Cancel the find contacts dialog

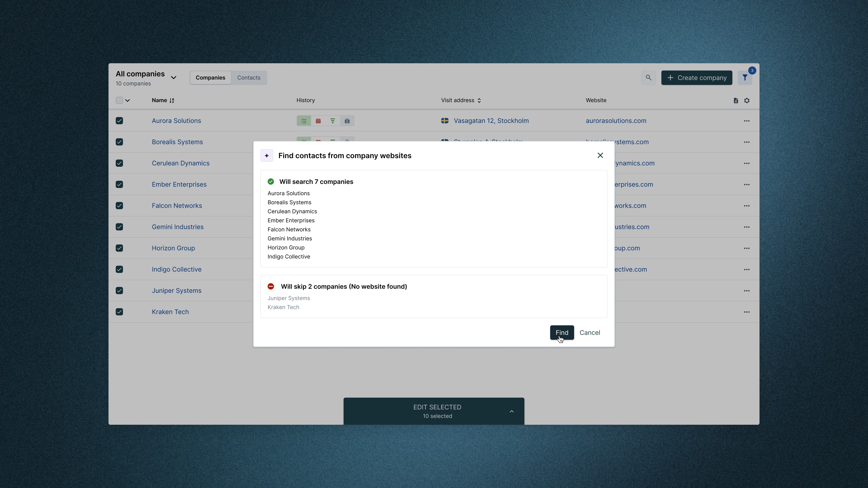(x=590, y=333)
